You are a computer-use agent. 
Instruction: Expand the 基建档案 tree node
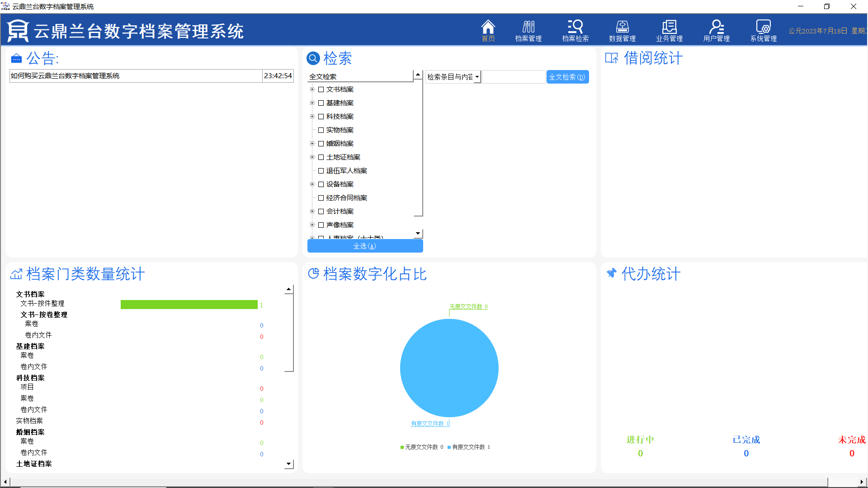click(x=312, y=103)
